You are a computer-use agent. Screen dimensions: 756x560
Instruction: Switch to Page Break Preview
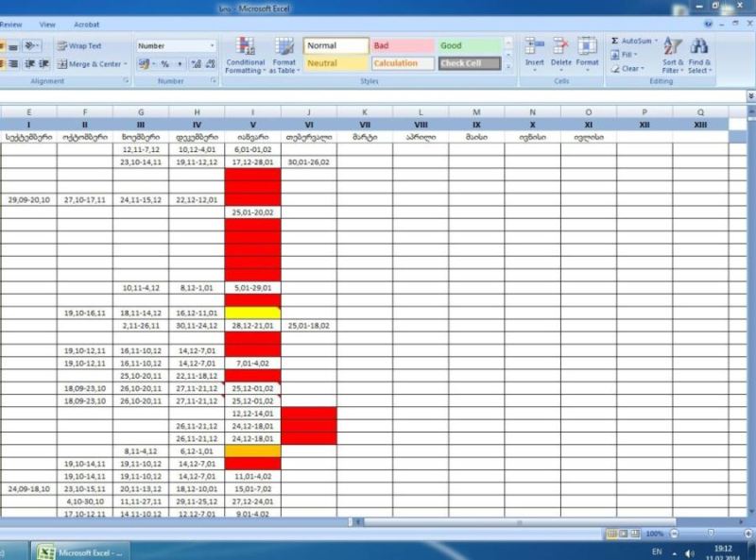pyautogui.click(x=635, y=534)
